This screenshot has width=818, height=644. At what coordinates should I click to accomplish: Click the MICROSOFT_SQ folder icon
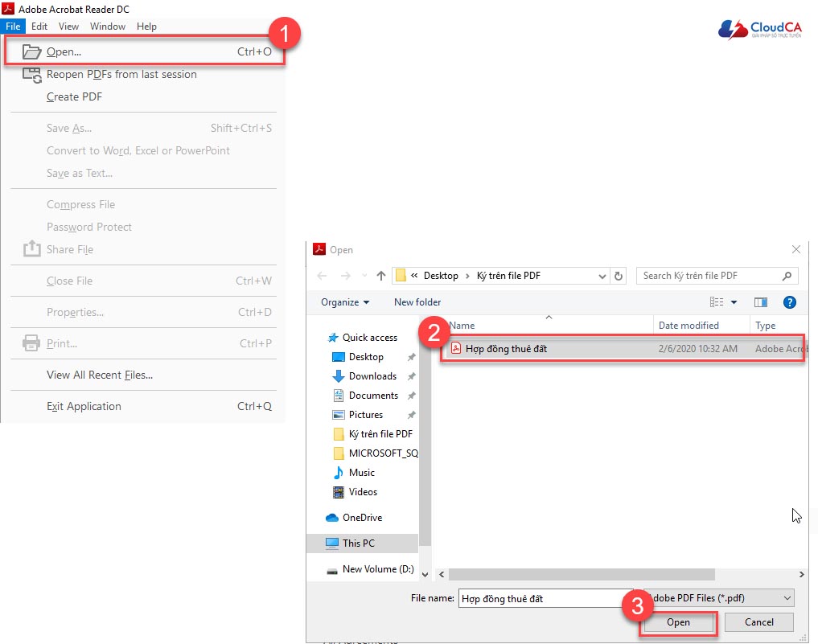[339, 453]
